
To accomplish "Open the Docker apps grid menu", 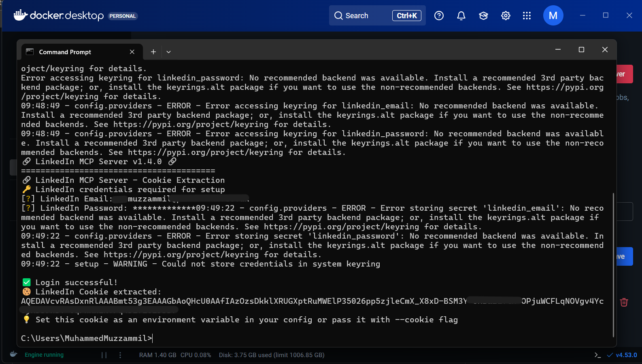I will pos(527,16).
